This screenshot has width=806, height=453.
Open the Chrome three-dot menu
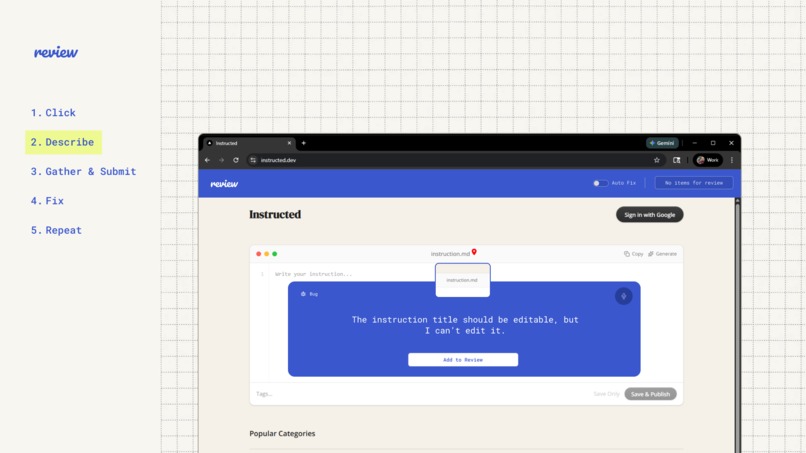[732, 160]
